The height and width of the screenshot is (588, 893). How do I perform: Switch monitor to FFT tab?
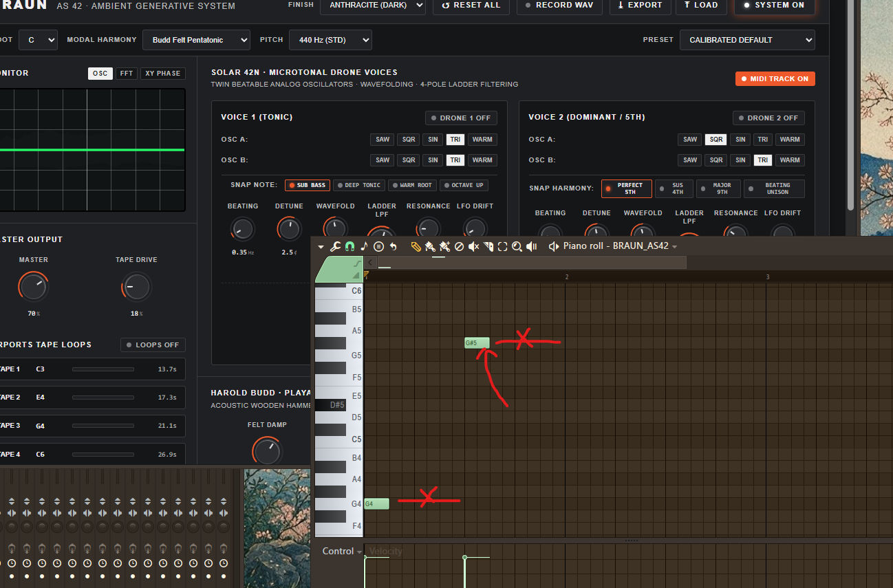(x=127, y=74)
